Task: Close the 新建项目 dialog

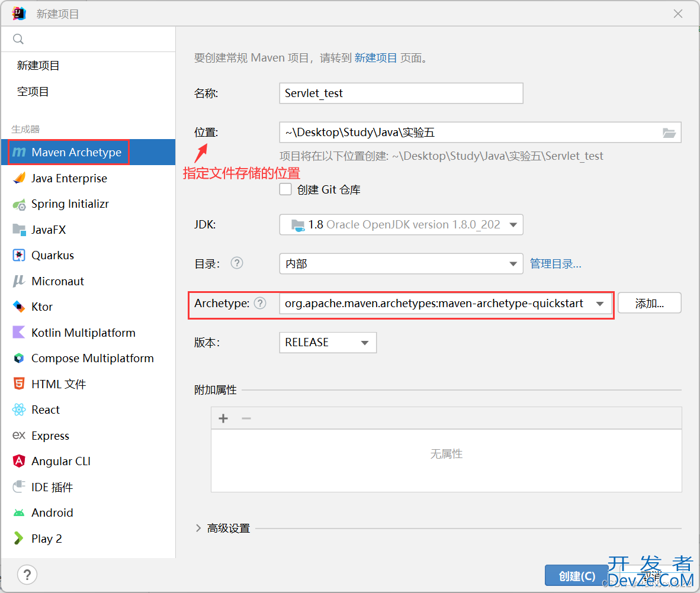Action: (x=677, y=14)
